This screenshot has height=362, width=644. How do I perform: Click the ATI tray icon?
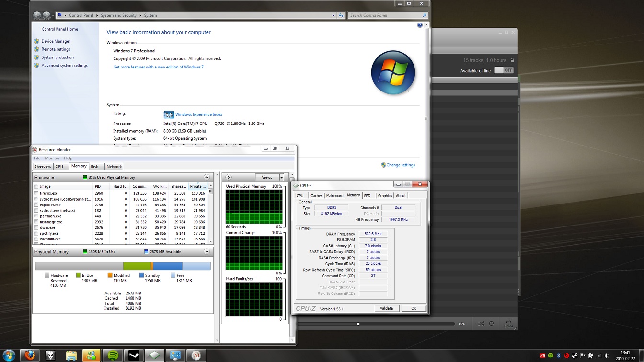[x=542, y=356]
